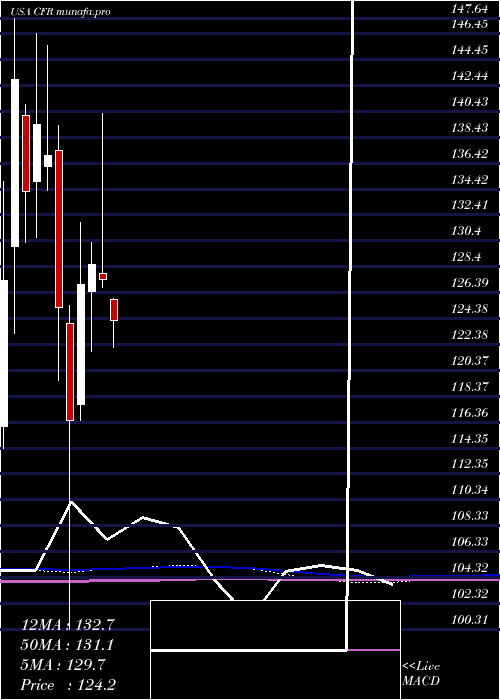Screen dimensions: 500x700
Task: Click the 'USA CFR munafa.pro' chart title
Action: [x=61, y=12]
